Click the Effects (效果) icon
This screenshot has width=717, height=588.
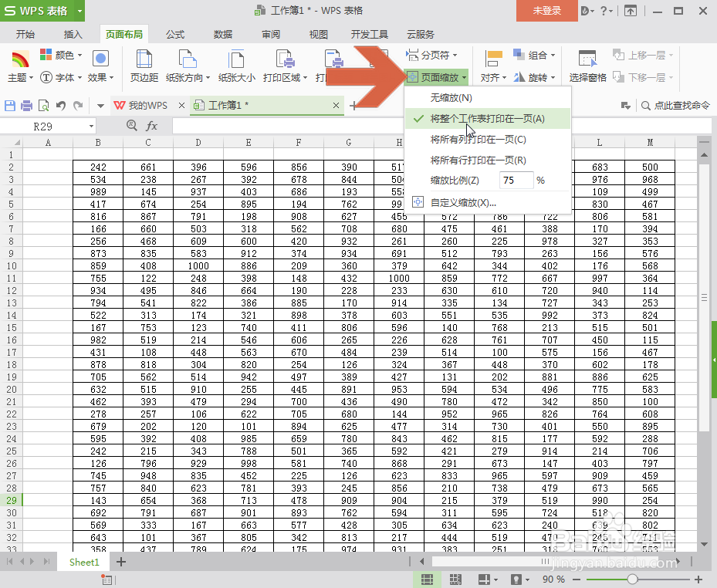[x=100, y=59]
